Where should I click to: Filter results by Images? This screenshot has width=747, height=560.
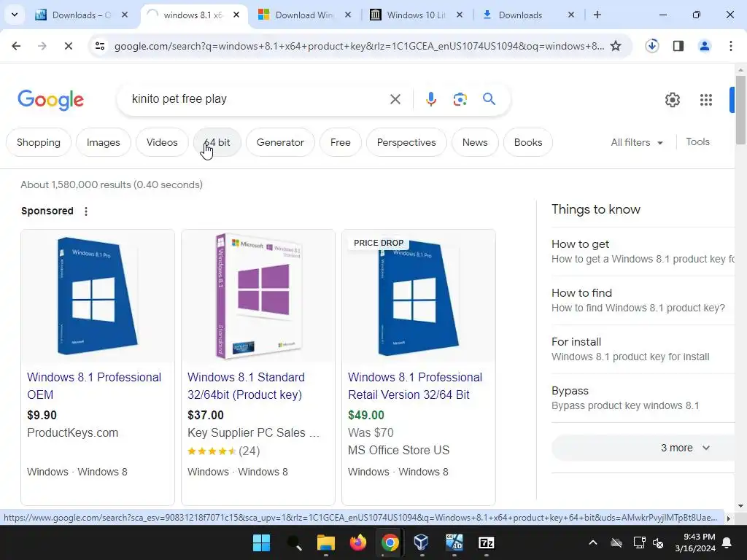[104, 142]
